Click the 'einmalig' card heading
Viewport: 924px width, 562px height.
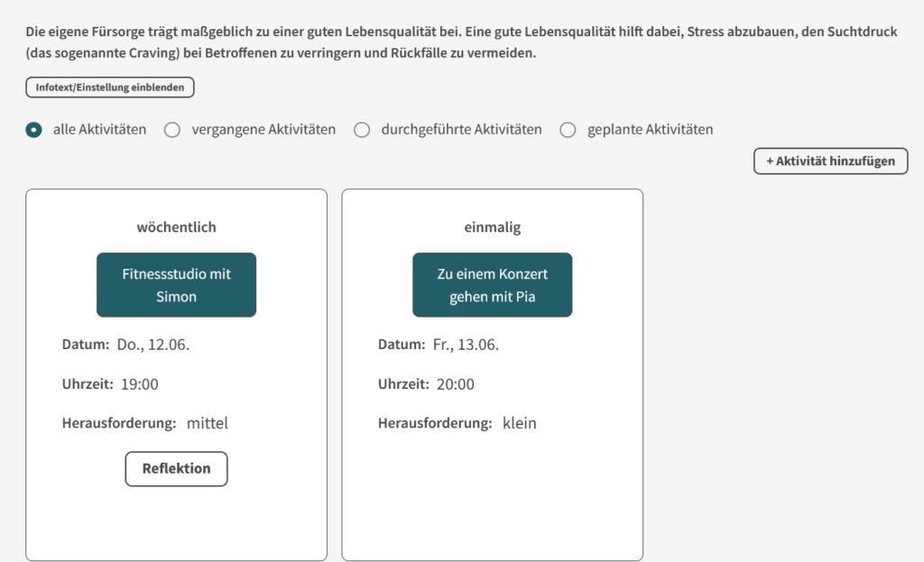pyautogui.click(x=492, y=226)
